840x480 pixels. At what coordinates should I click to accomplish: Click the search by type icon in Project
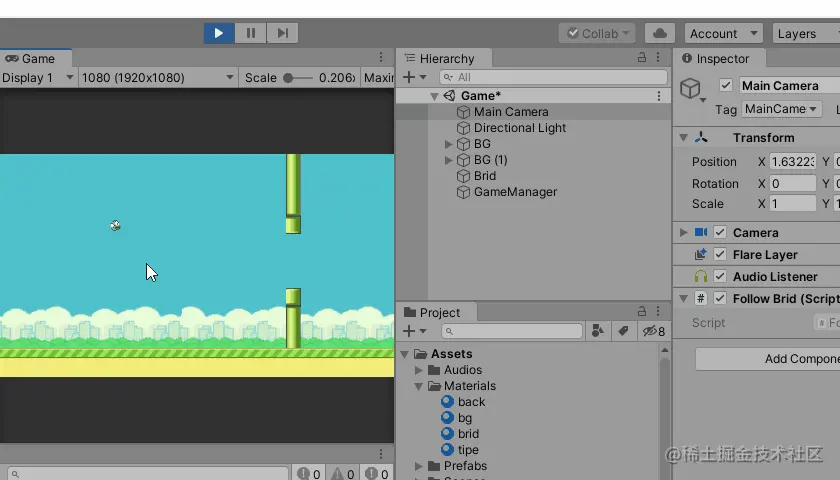point(598,331)
